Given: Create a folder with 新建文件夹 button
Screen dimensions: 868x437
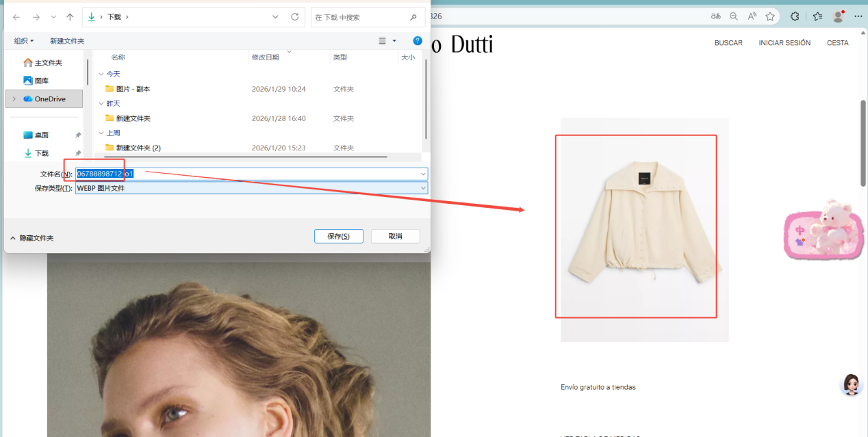Looking at the screenshot, I should coord(67,41).
